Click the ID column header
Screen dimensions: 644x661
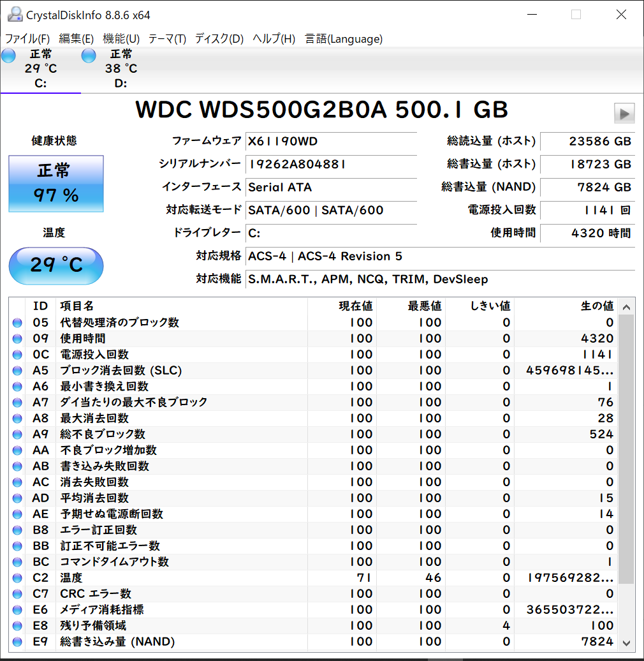click(40, 306)
